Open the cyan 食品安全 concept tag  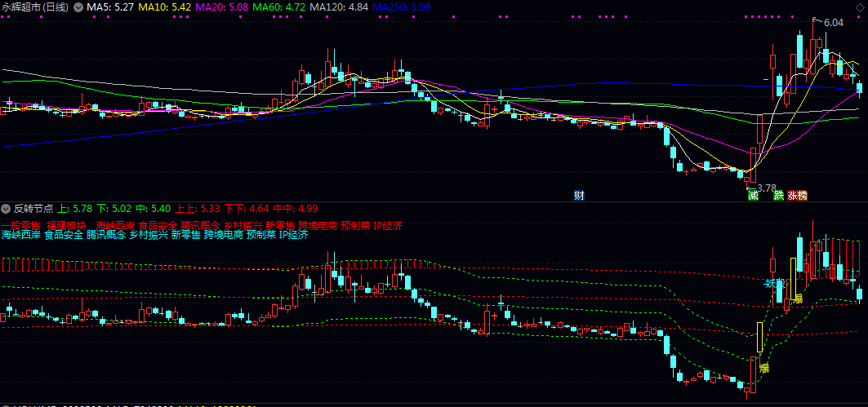64,236
